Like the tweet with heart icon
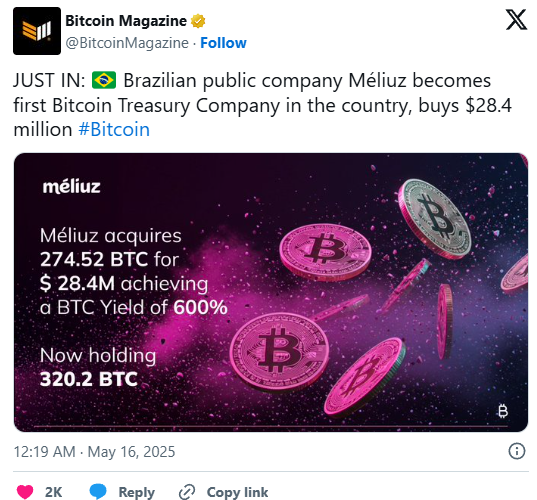Image resolution: width=537 pixels, height=500 pixels. (x=25, y=492)
